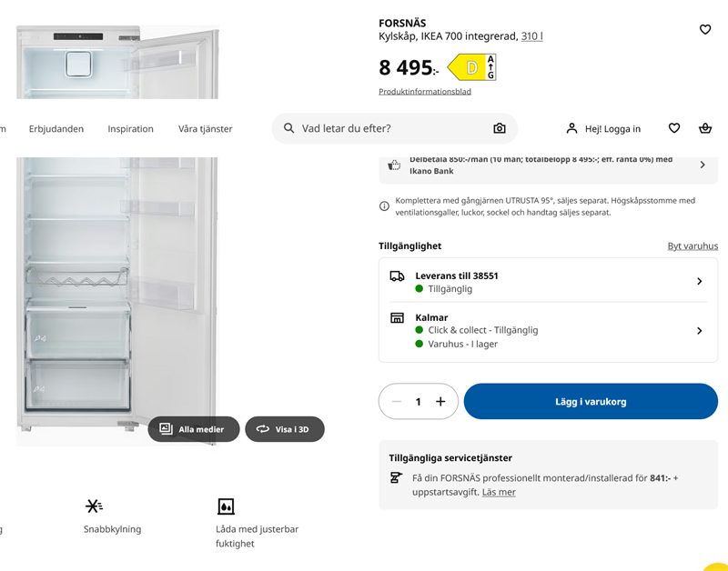This screenshot has width=728, height=571.
Task: Expand Kalmar store availability details
Action: [549, 331]
